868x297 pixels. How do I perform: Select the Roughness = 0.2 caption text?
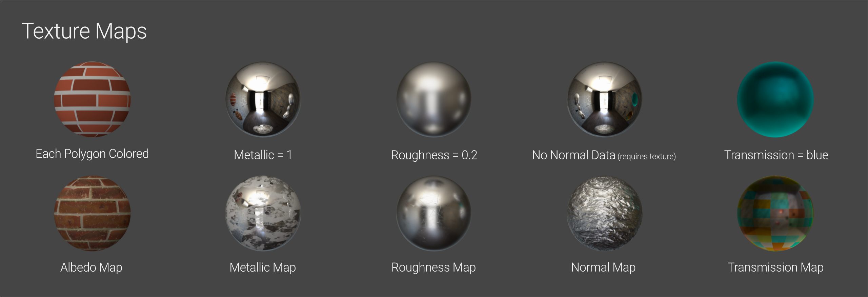click(434, 155)
